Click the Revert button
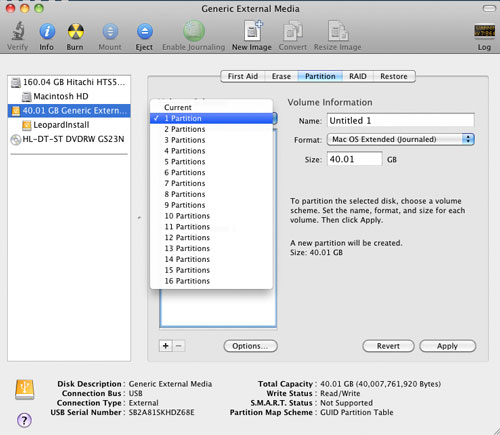 point(388,346)
